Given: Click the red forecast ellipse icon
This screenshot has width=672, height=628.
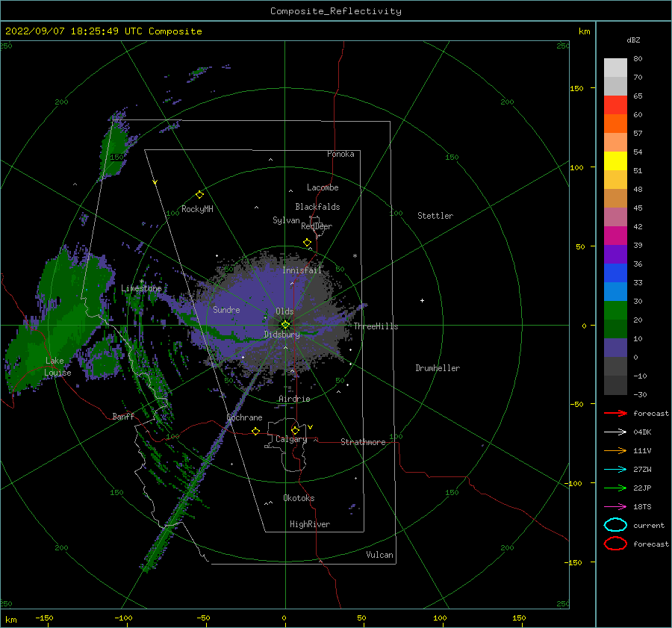Looking at the screenshot, I should (x=615, y=544).
